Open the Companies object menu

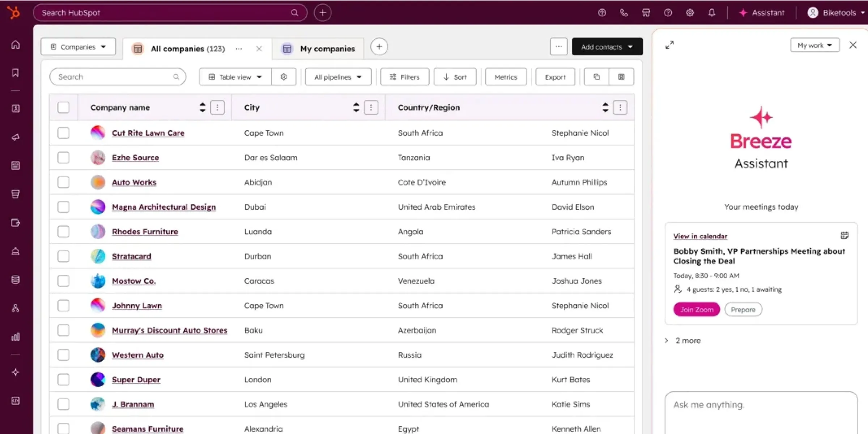[x=78, y=47]
